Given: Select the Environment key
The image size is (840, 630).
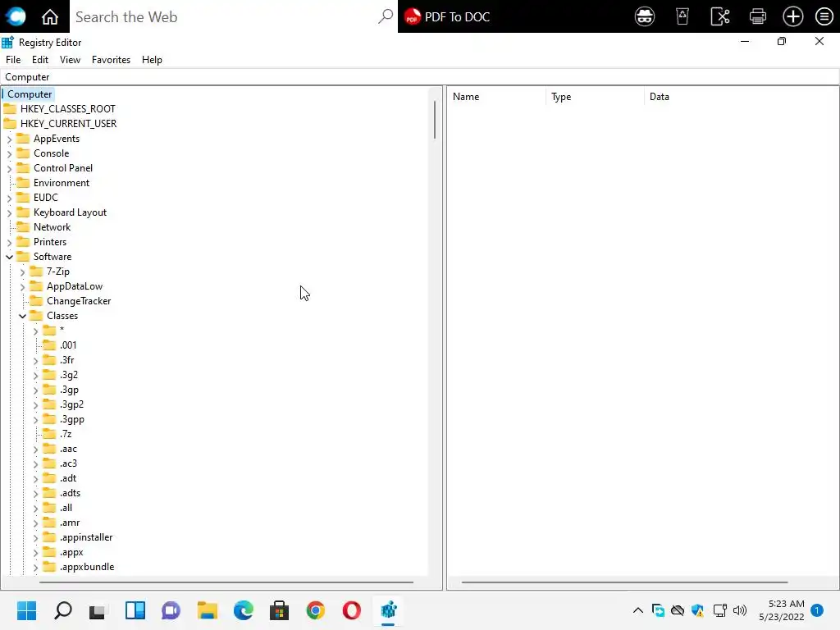Looking at the screenshot, I should [61, 183].
